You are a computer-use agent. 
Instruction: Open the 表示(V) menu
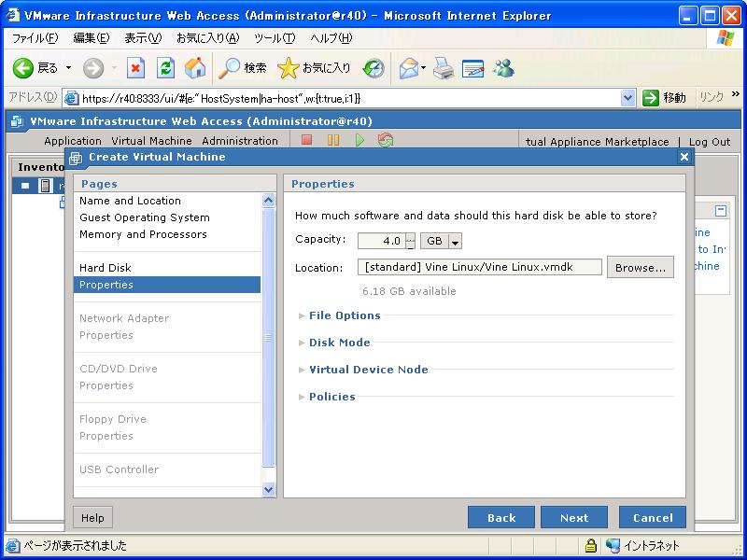[143, 38]
